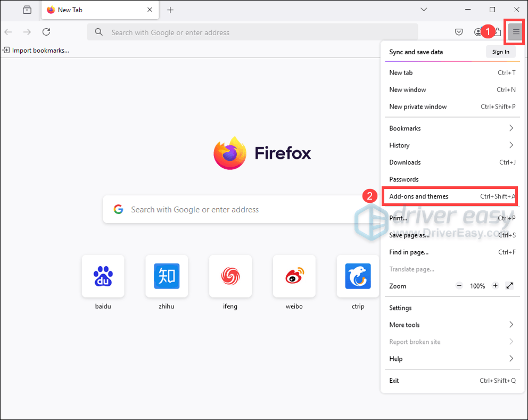The image size is (528, 420).
Task: Zoom in with the plus button
Action: pos(496,286)
